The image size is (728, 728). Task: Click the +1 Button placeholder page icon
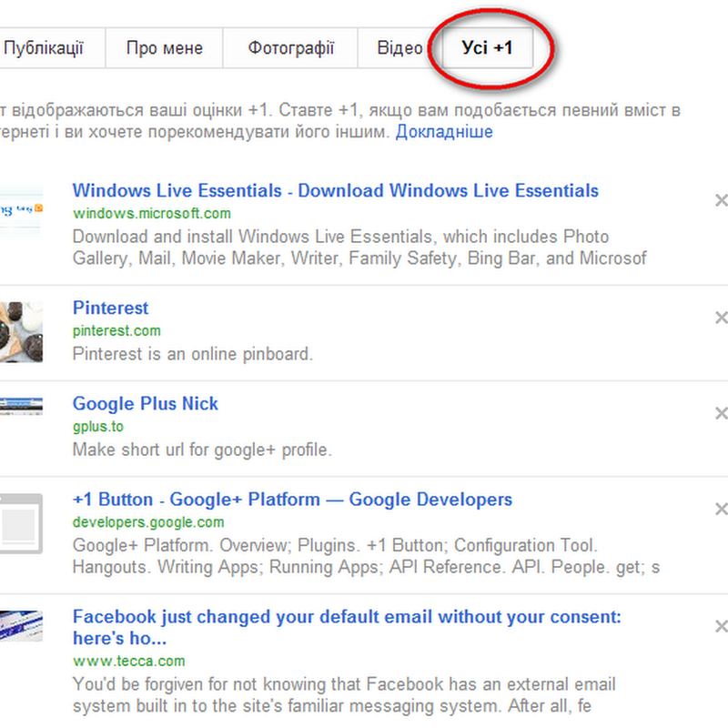tap(21, 523)
